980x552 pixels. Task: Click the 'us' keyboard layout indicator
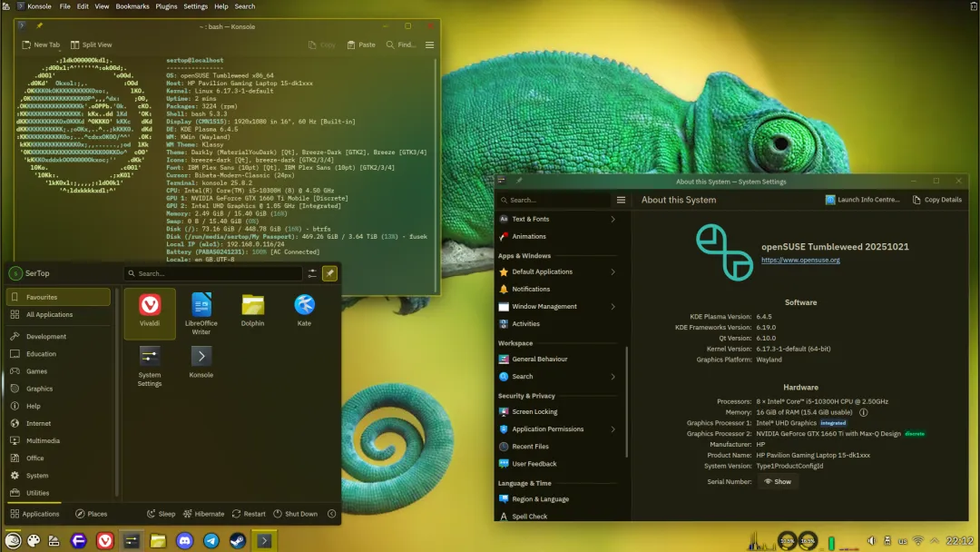click(x=903, y=541)
